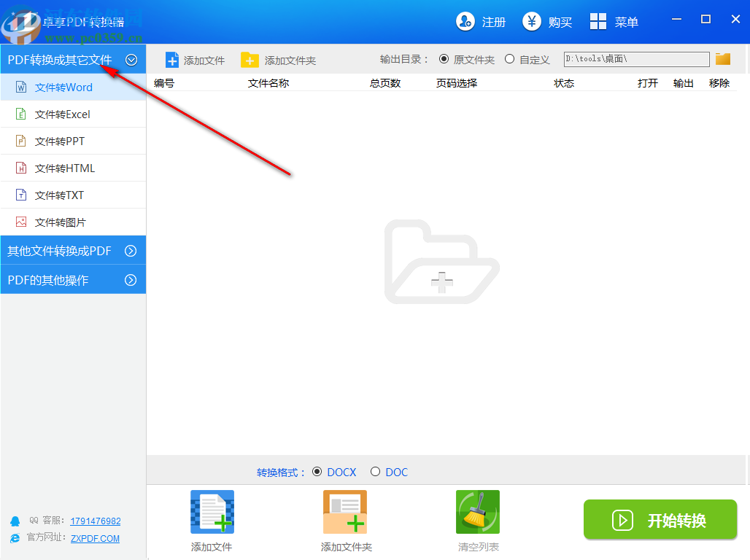This screenshot has width=750, height=560.
Task: Click 其他文件转换成PDF section header
Action: 73,251
